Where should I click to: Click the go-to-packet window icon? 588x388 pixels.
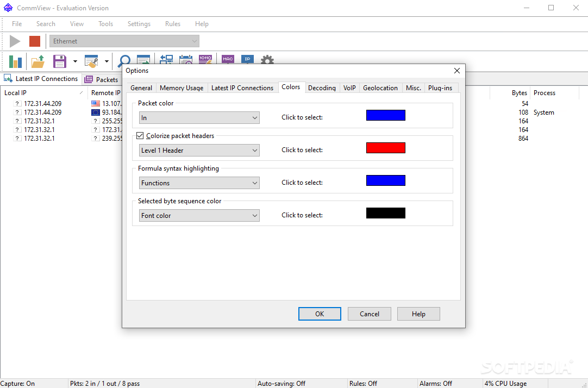point(143,60)
